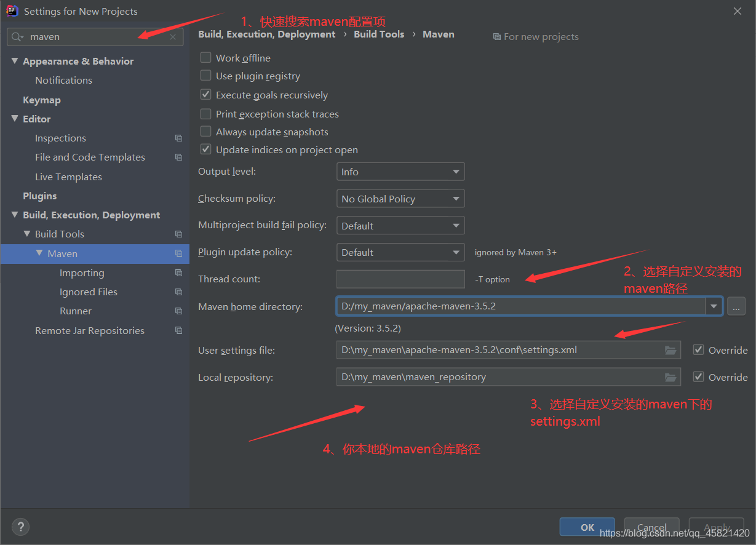
Task: Click the '-T option' hint text
Action: 492,279
